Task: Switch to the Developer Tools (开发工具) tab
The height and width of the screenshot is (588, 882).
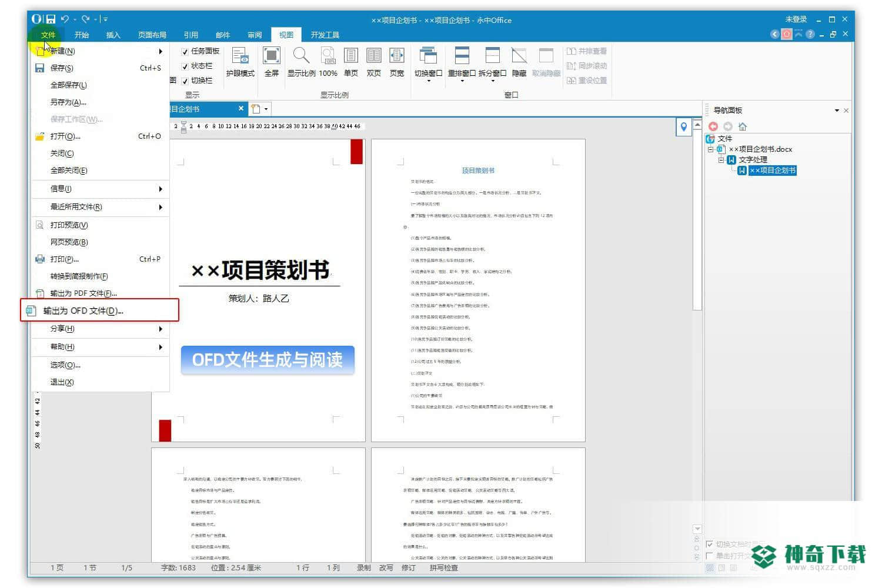Action: pyautogui.click(x=325, y=35)
